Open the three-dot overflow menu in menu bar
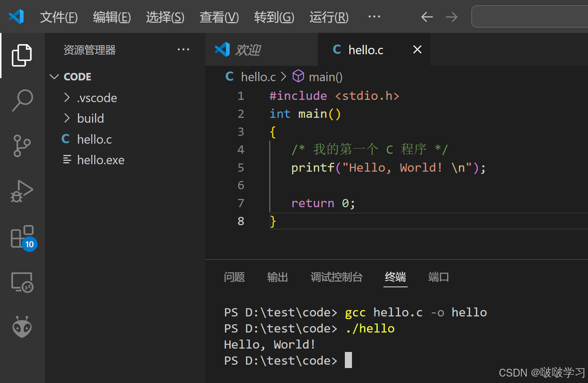Screen dimensions: 588x383 click(x=374, y=17)
